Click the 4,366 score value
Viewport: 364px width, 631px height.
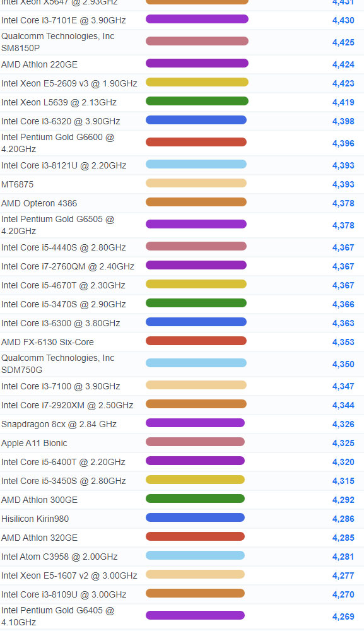(x=343, y=305)
